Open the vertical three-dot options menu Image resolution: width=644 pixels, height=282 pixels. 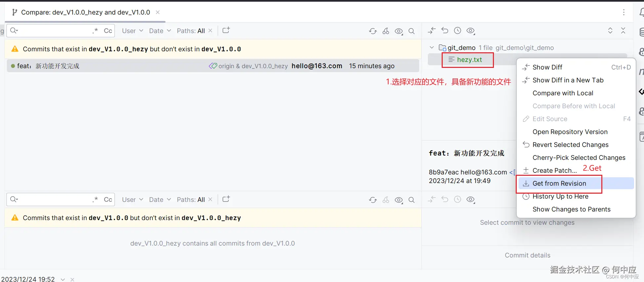pyautogui.click(x=624, y=12)
